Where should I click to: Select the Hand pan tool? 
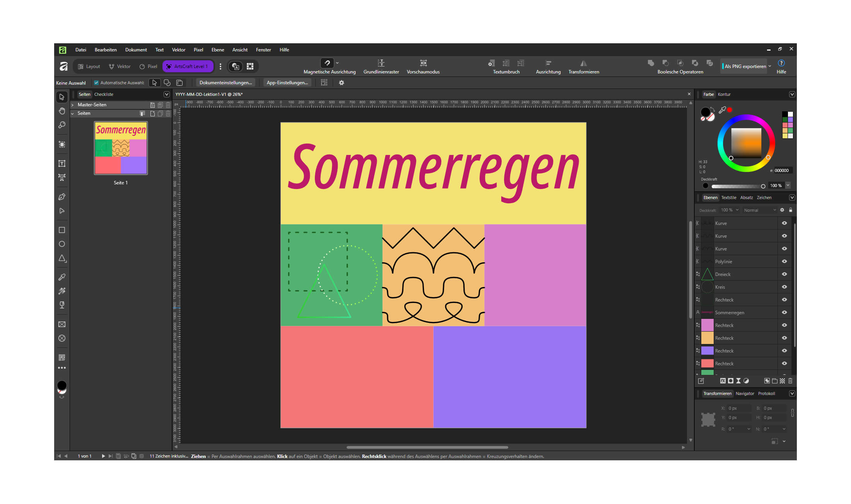62,111
